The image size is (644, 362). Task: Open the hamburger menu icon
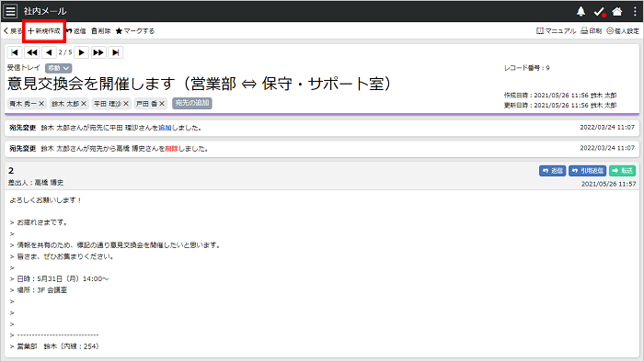(x=11, y=11)
